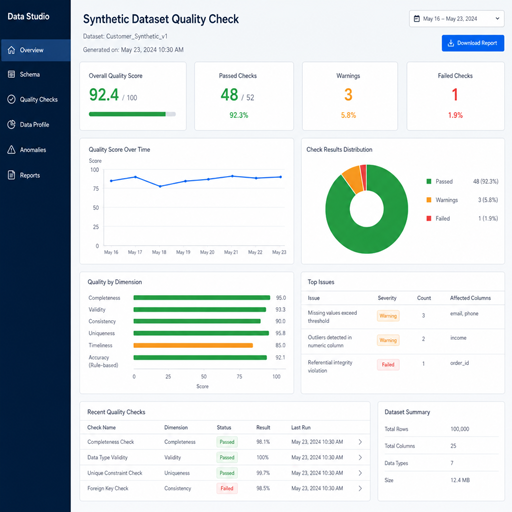Screen dimensions: 512x512
Task: Open the Overview page
Action: click(x=35, y=50)
